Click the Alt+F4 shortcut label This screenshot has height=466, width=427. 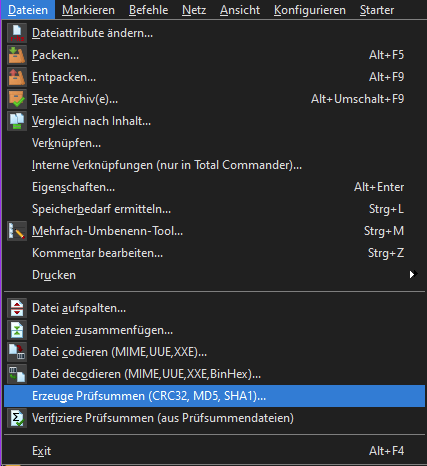[386, 451]
